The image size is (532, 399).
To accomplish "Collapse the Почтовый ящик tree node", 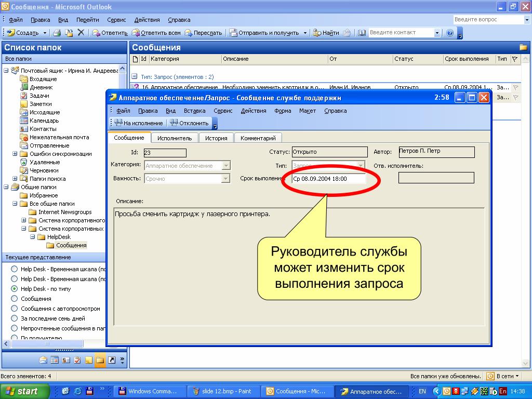I will point(6,71).
